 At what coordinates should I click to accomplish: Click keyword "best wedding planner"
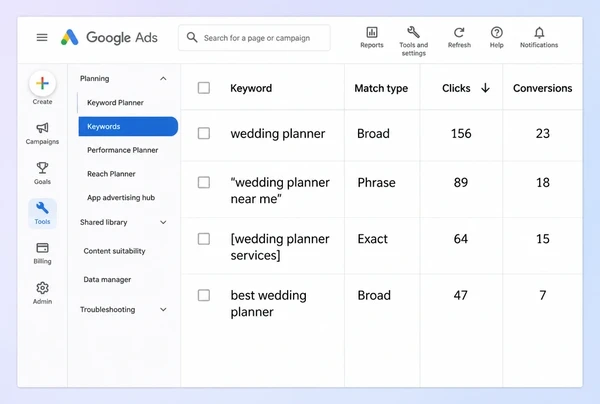[269, 303]
